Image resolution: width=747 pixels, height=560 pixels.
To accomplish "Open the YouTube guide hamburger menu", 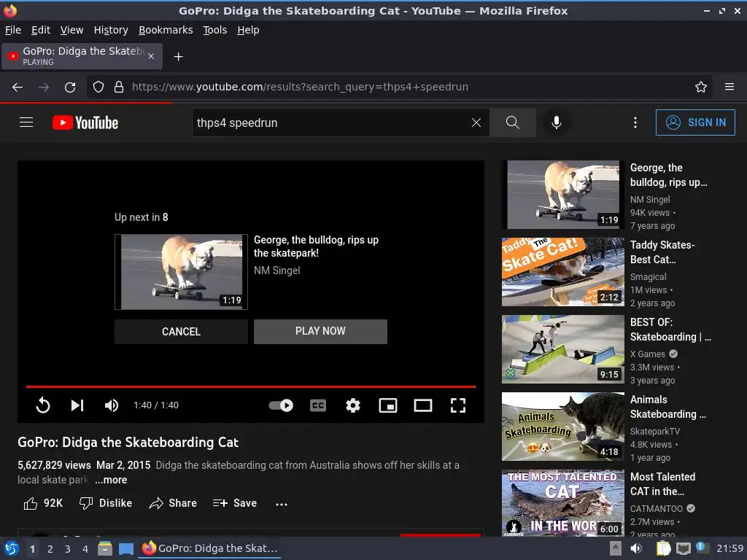I will (x=26, y=122).
